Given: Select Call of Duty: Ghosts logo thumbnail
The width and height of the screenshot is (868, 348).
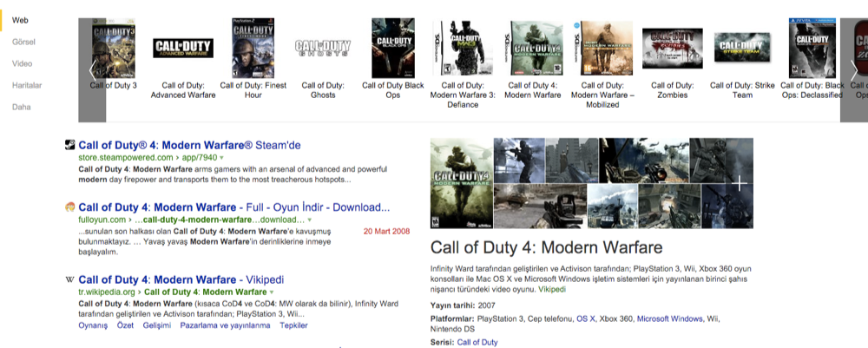Looking at the screenshot, I should [323, 48].
